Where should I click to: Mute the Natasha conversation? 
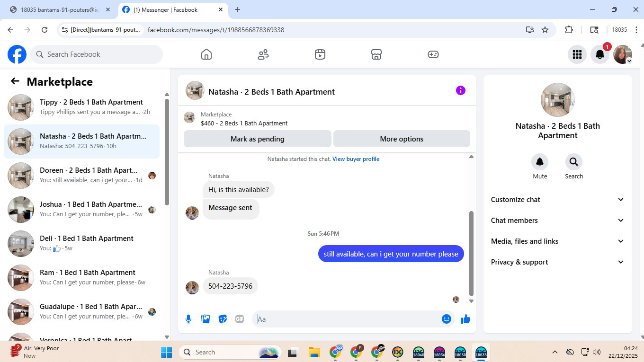[x=540, y=162]
